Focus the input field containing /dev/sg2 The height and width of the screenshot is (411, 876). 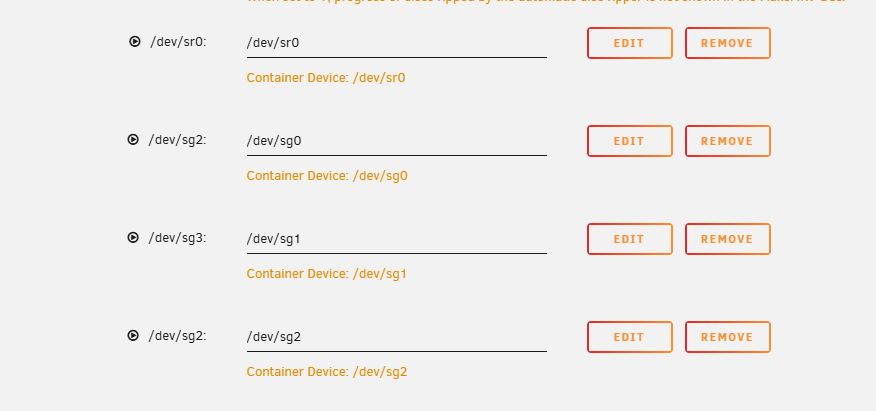[397, 337]
